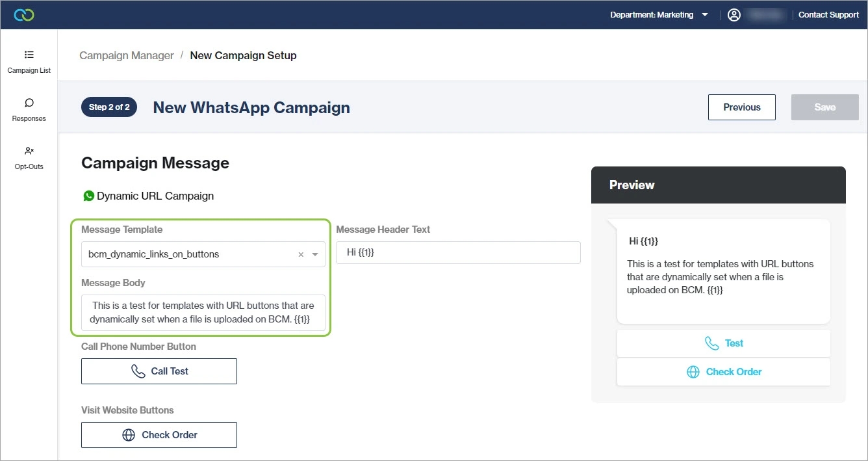Click the WhatsApp icon beside Dynamic URL Campaign

click(x=89, y=196)
